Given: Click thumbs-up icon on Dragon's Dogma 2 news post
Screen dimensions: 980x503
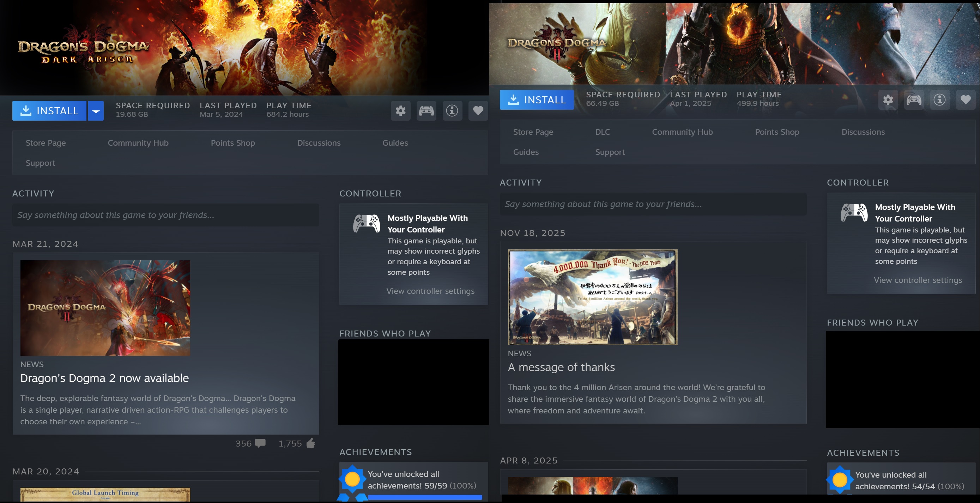Looking at the screenshot, I should coord(310,443).
